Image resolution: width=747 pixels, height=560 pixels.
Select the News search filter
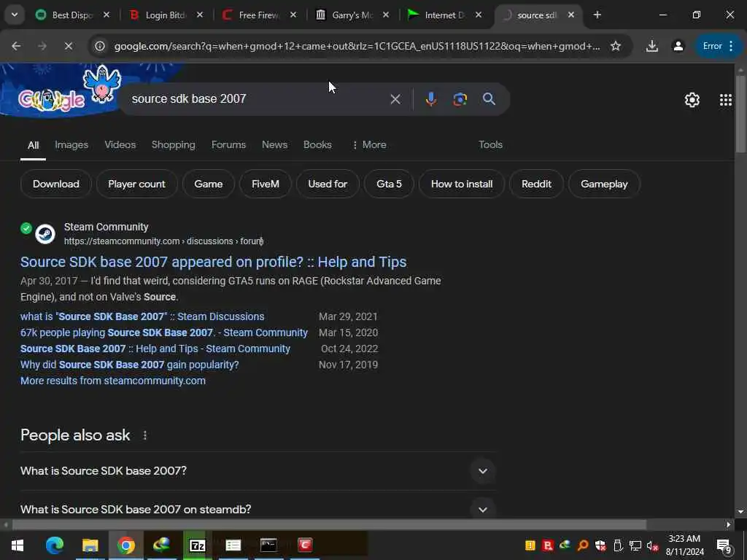(274, 145)
